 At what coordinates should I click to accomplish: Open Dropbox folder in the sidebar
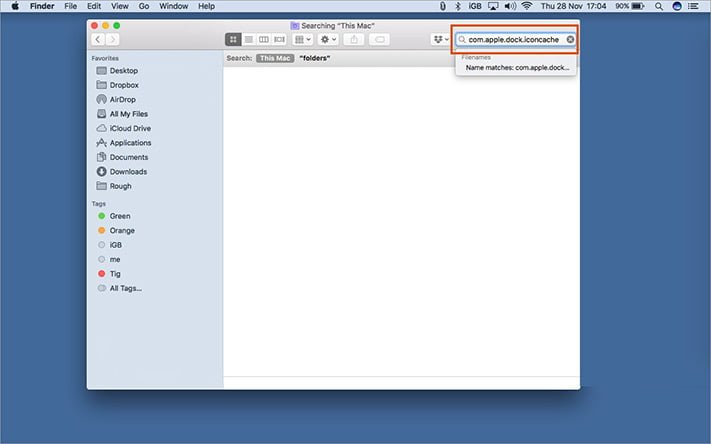tap(117, 85)
